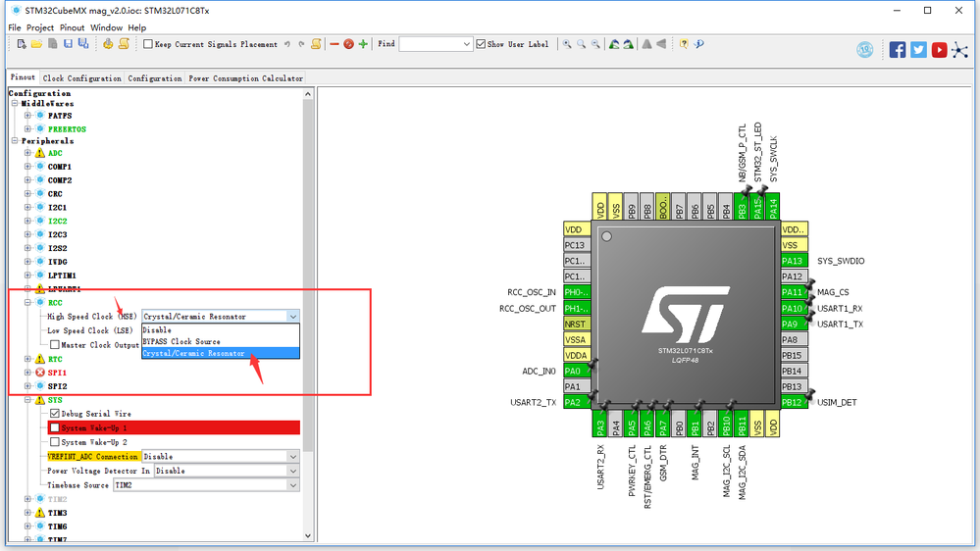Open the VREFINT_ADC Connection dropdown
The height and width of the screenshot is (551, 980).
click(293, 457)
